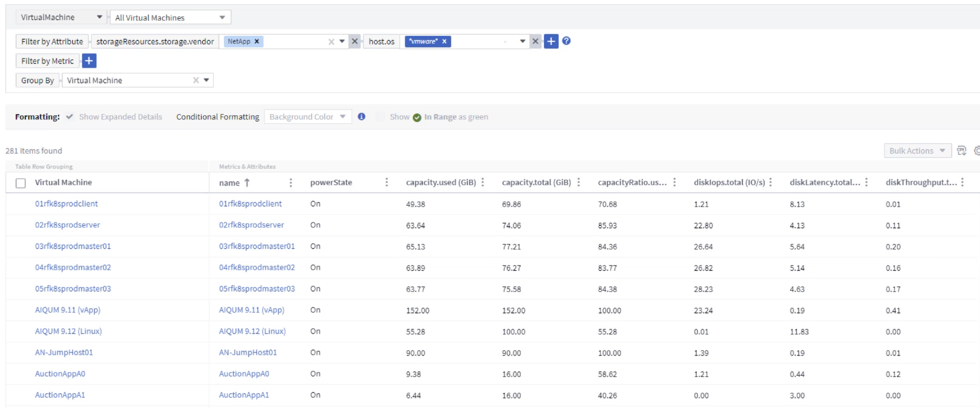Open the All Virtual Machines dropdown
980x408 pixels.
point(170,18)
